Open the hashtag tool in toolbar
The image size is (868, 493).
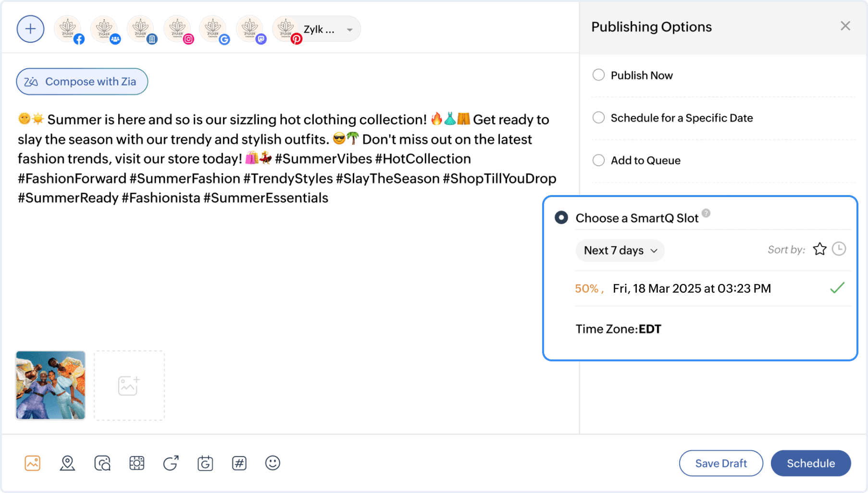[239, 463]
